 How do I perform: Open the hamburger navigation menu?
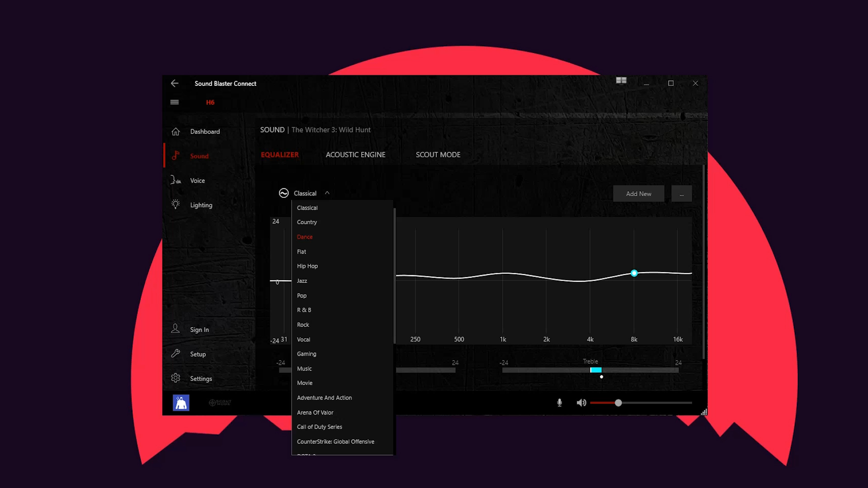click(x=175, y=102)
